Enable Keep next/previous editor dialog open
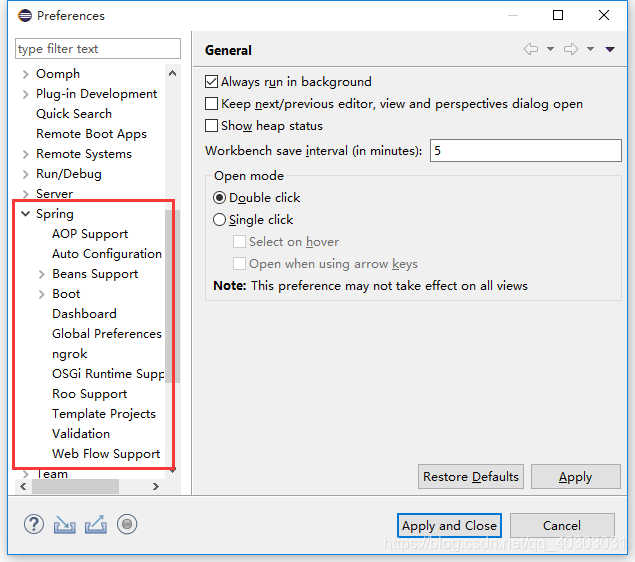635x562 pixels. [211, 104]
